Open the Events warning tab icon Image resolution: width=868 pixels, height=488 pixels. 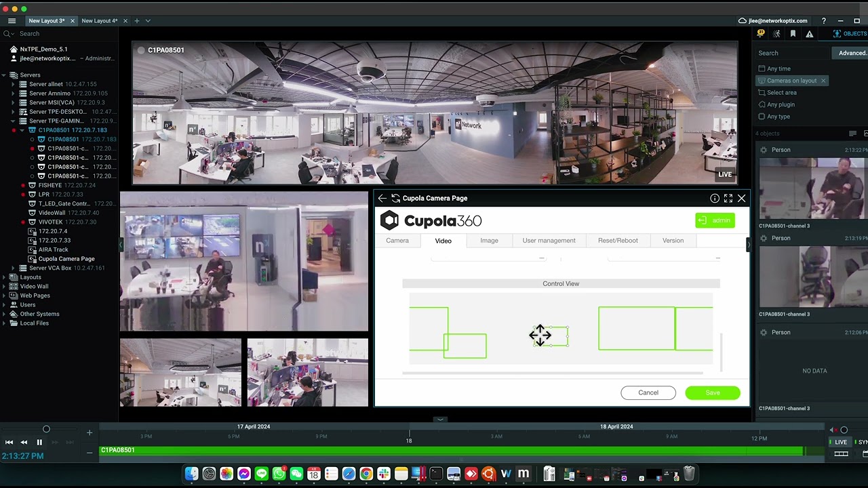[809, 34]
